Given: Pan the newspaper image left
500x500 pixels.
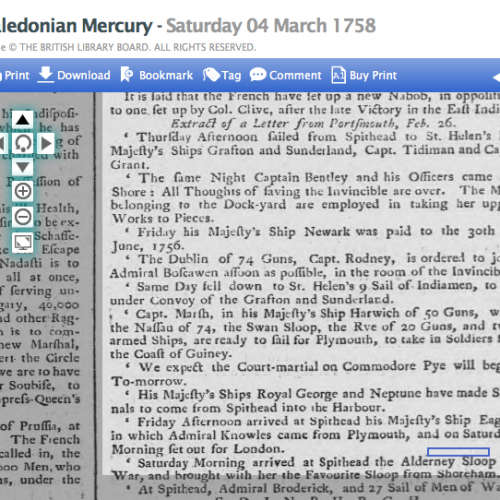Looking at the screenshot, I should pyautogui.click(x=3, y=143).
